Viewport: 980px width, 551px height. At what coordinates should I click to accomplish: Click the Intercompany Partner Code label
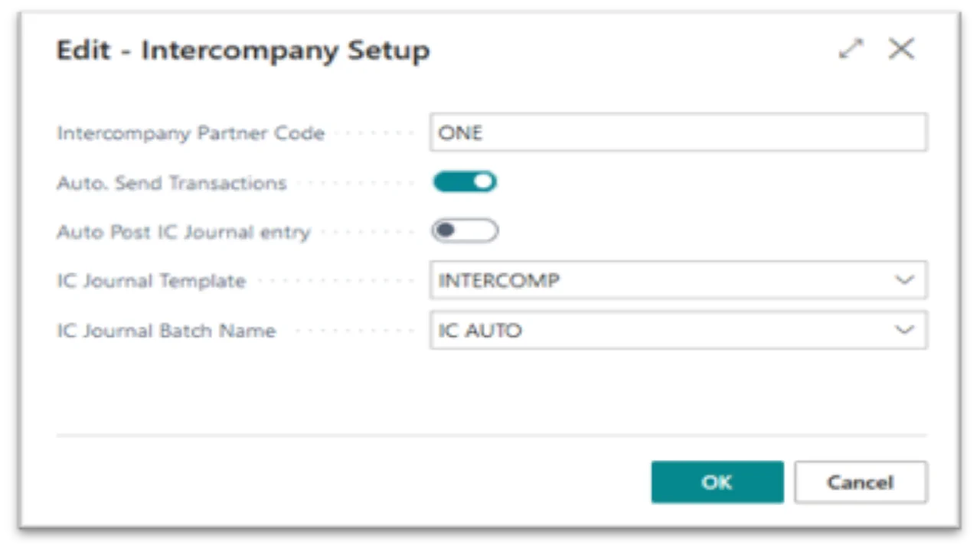click(191, 133)
